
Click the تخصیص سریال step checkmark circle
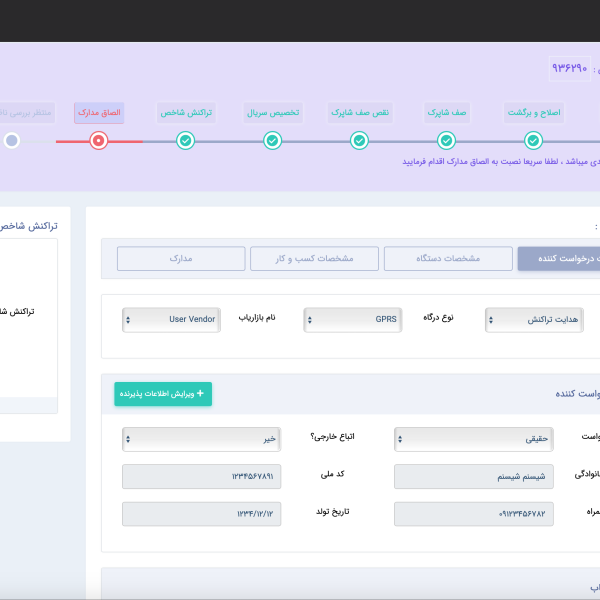pyautogui.click(x=273, y=141)
